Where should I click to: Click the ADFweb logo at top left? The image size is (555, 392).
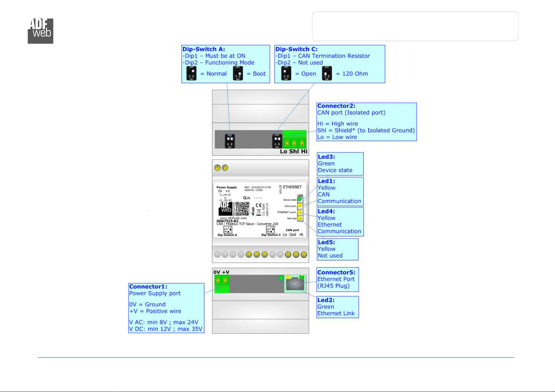point(40,31)
